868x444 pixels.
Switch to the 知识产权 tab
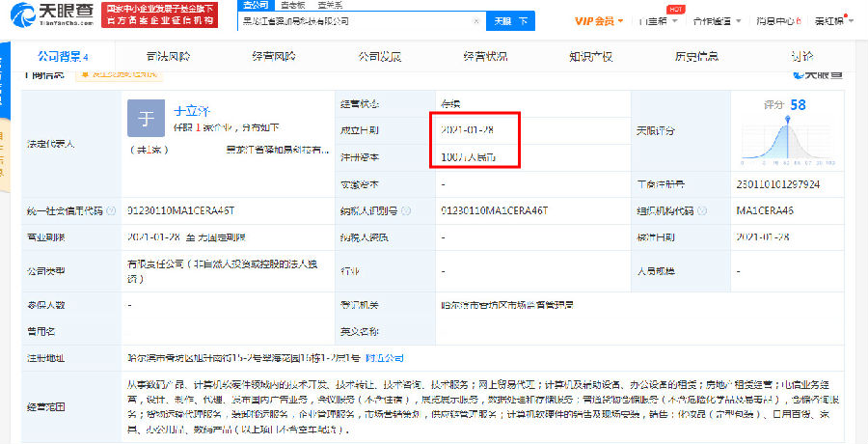[x=589, y=57]
